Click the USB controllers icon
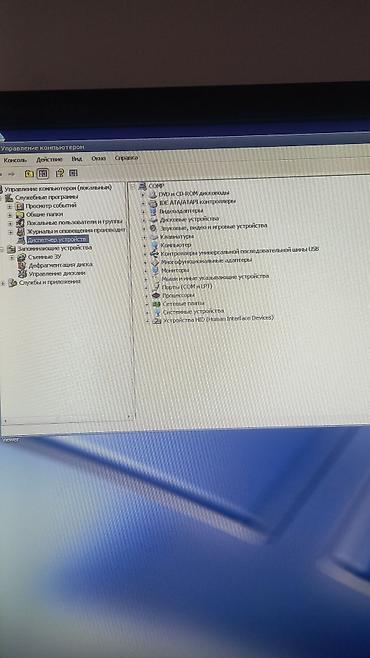 pyautogui.click(x=154, y=253)
